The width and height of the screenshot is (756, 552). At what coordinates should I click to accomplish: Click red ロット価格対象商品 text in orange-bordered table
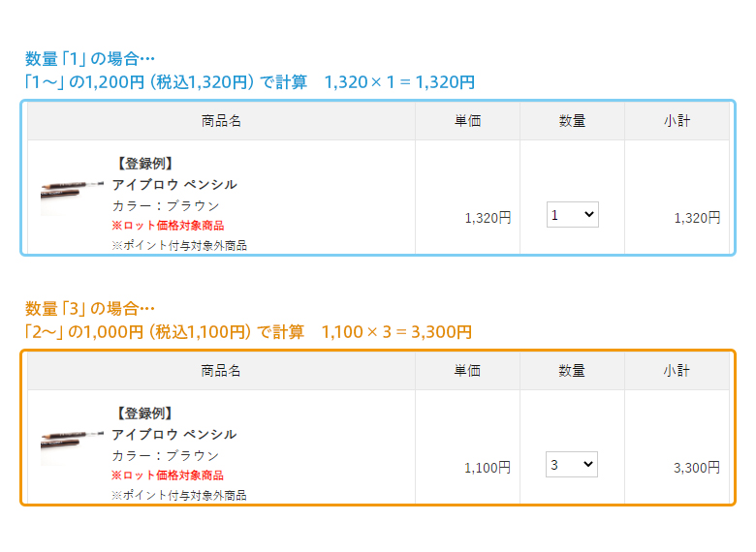click(x=168, y=475)
